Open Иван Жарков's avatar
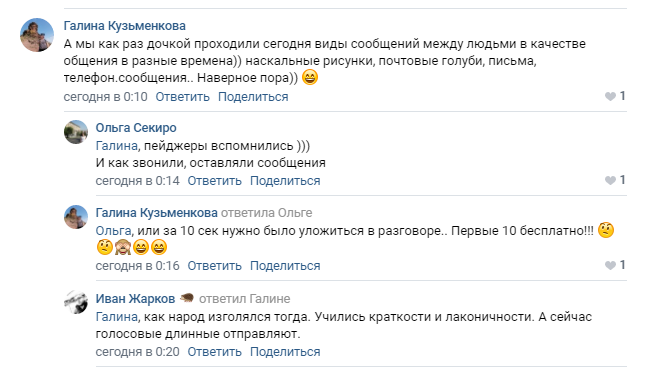The width and height of the screenshot is (651, 371). pos(76,302)
